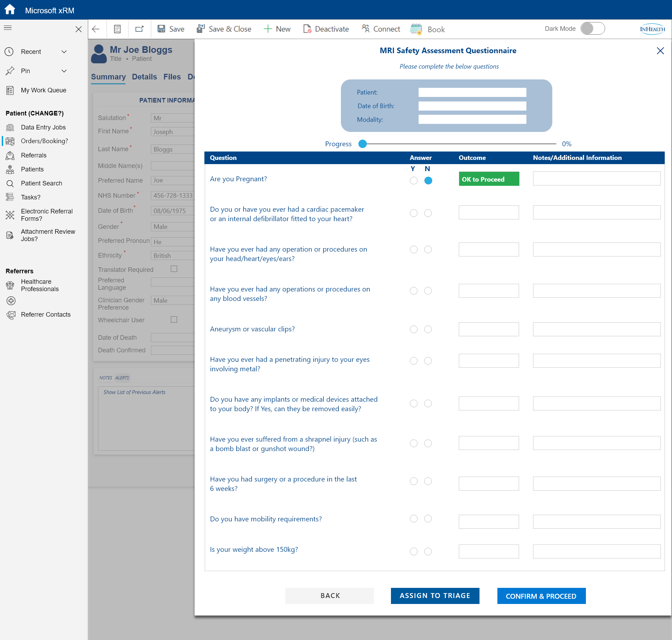Click the Deactivate document icon
Image resolution: width=672 pixels, height=640 pixels.
[307, 29]
